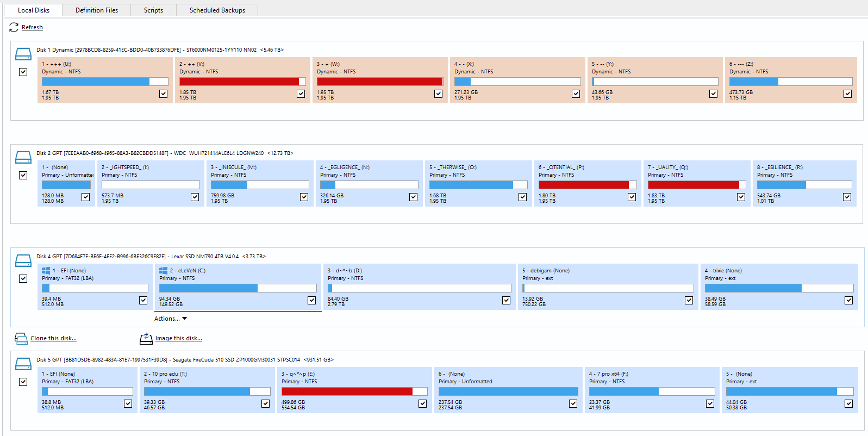This screenshot has height=436, width=868.
Task: Uncheck the +++ (U:) partition checkbox
Action: click(163, 94)
